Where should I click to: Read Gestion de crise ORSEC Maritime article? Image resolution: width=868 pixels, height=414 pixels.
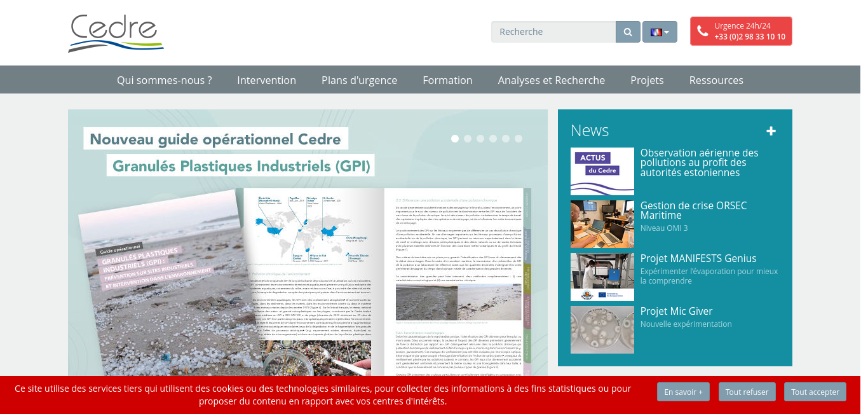click(694, 210)
